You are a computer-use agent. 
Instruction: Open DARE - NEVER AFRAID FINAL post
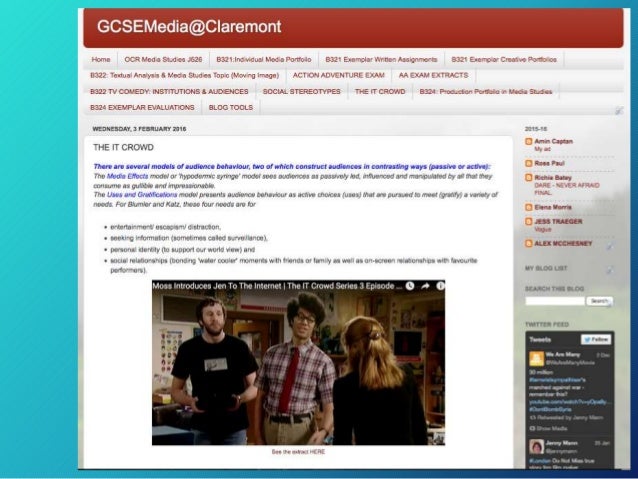click(x=567, y=189)
